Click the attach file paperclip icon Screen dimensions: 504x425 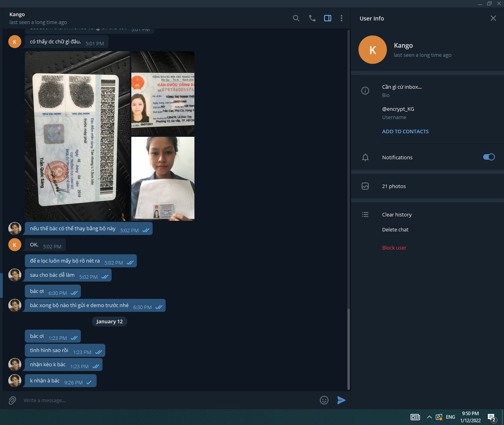12,400
